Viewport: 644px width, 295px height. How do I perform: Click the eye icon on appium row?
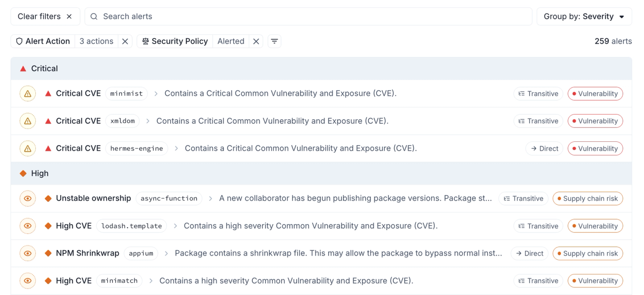coord(28,253)
